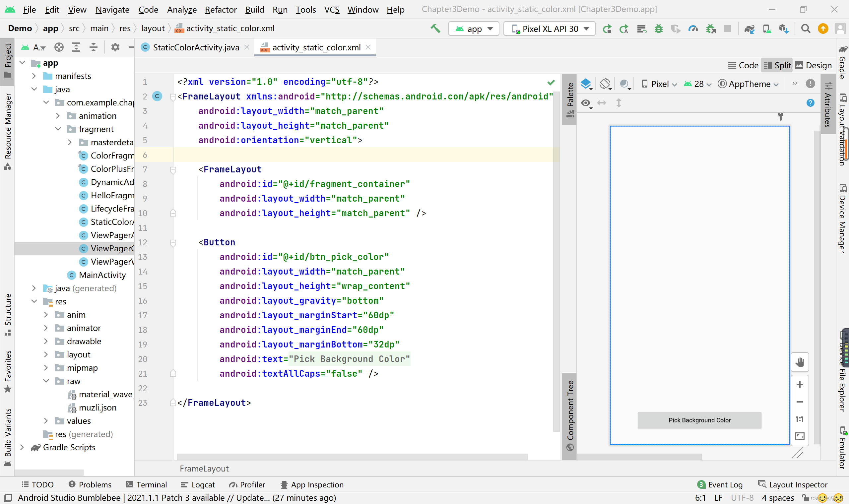Screen dimensions: 849x504
Task: Click the blue help question mark icon
Action: [810, 103]
